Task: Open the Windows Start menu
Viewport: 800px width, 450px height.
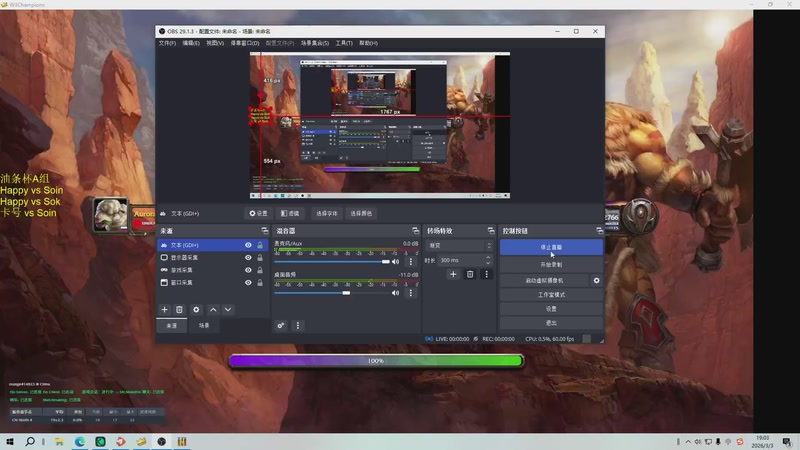Action: click(10, 442)
